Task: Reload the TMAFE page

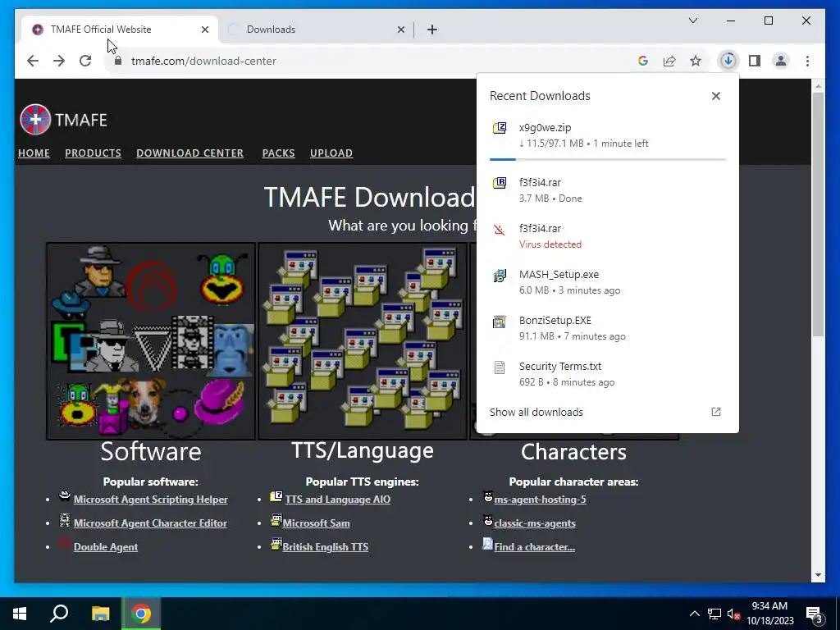Action: point(85,61)
